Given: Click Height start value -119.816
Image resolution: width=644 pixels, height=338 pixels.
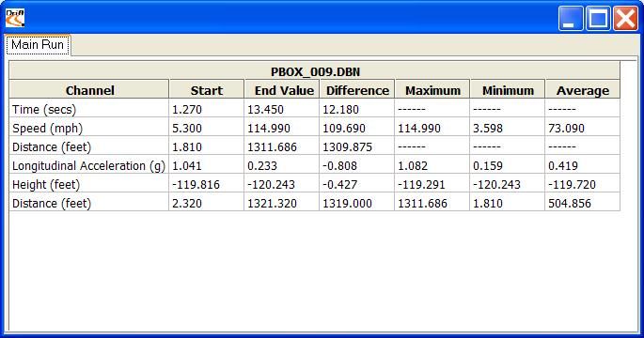Looking at the screenshot, I should click(x=196, y=185).
